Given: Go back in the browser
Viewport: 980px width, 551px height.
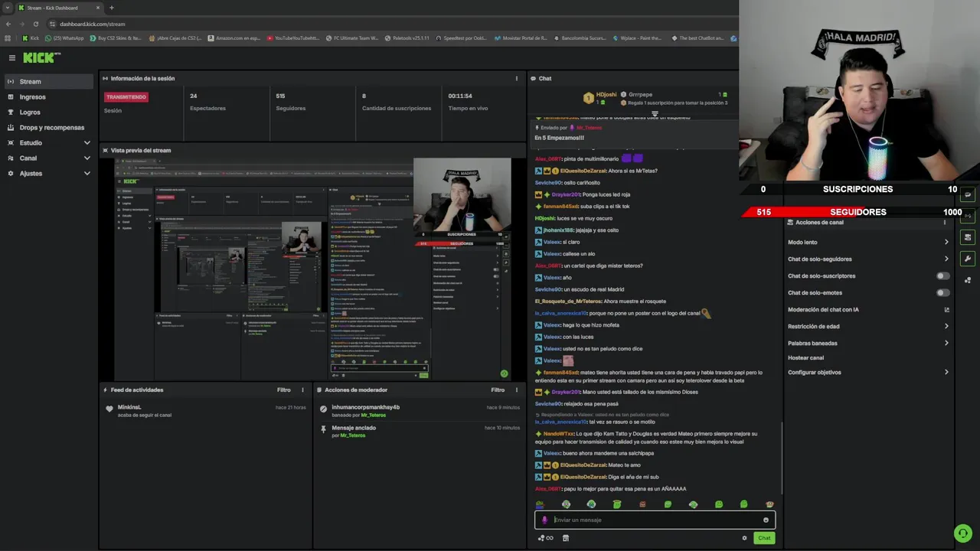Looking at the screenshot, I should coord(8,24).
